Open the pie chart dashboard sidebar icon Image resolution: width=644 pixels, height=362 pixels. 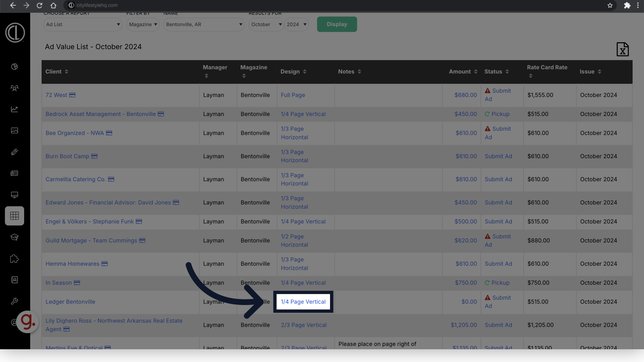14,66
